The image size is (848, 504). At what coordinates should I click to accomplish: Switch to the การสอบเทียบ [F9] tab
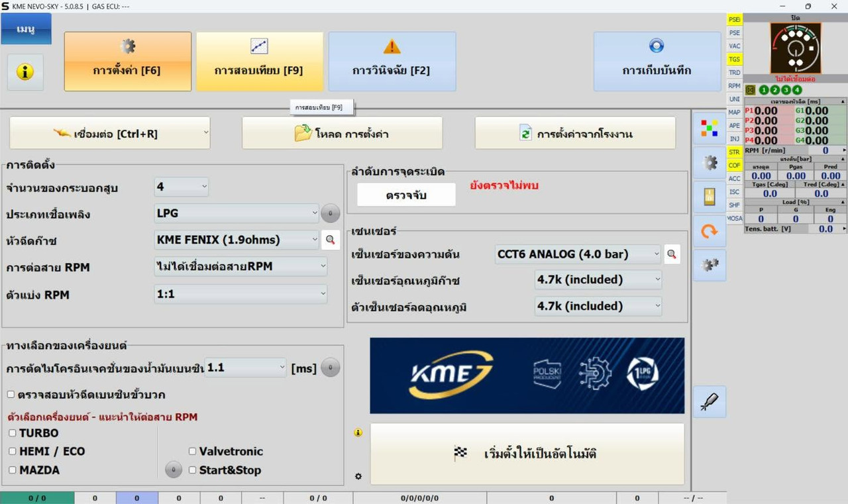(x=260, y=61)
